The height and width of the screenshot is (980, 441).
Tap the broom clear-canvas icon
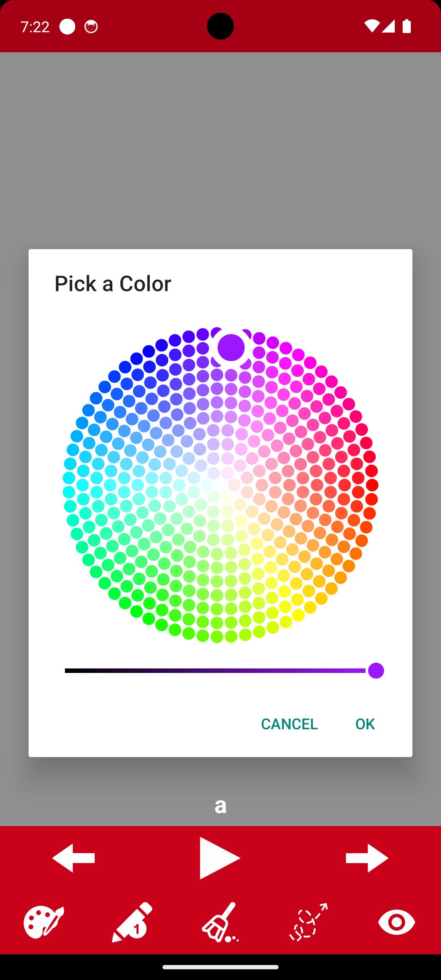coord(220,922)
